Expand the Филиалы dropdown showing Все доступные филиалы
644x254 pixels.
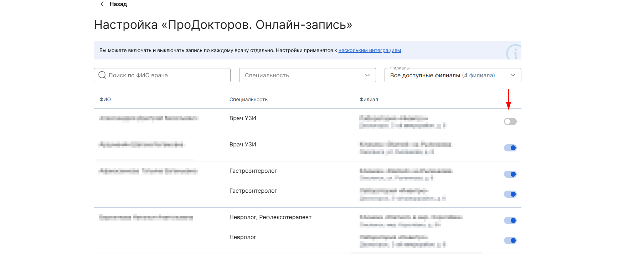(x=453, y=75)
